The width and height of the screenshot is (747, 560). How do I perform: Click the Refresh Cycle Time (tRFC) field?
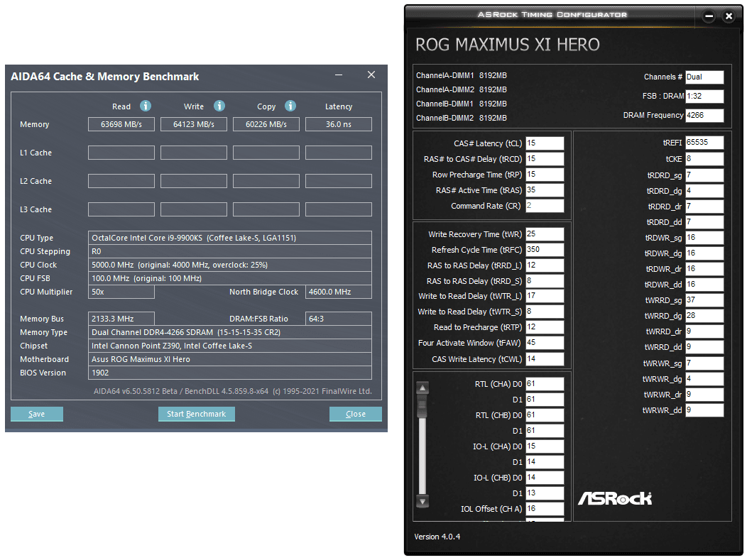tap(545, 250)
